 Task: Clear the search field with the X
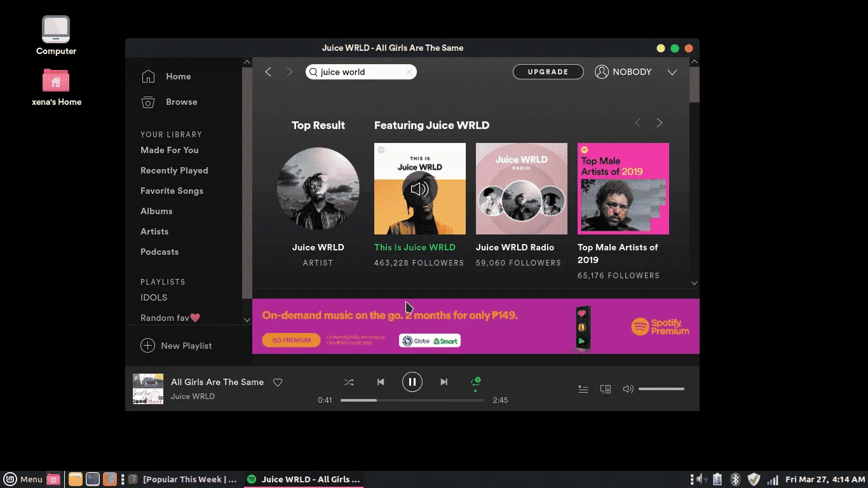point(409,72)
